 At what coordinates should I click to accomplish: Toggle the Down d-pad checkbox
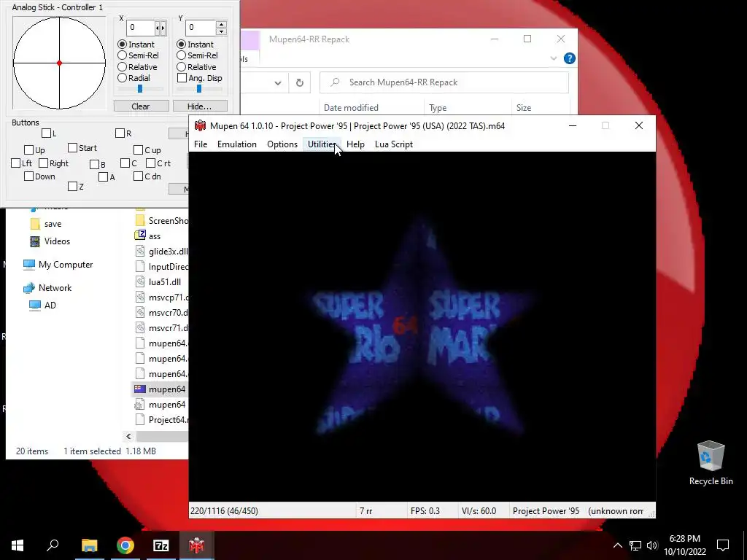(x=28, y=176)
